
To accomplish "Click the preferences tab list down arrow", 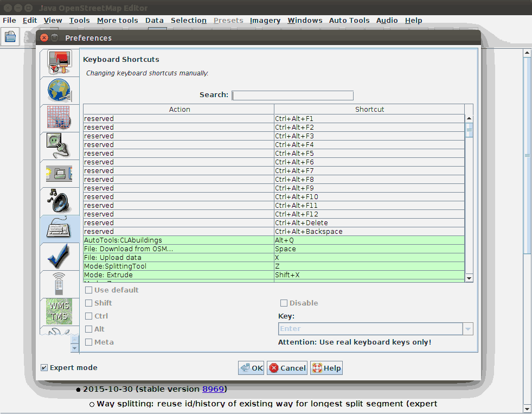I will click(x=75, y=348).
